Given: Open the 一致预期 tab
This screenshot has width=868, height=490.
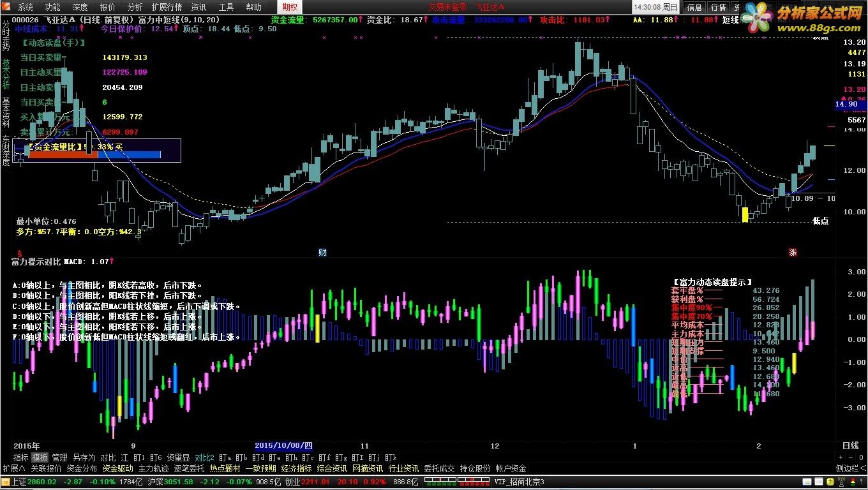Looking at the screenshot, I should [x=260, y=468].
